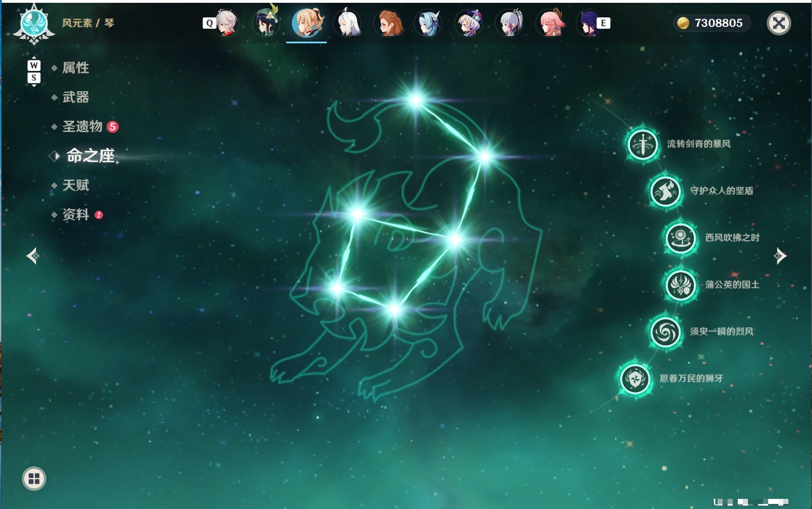Select the white-haired character portrait beside Q

(x=225, y=23)
